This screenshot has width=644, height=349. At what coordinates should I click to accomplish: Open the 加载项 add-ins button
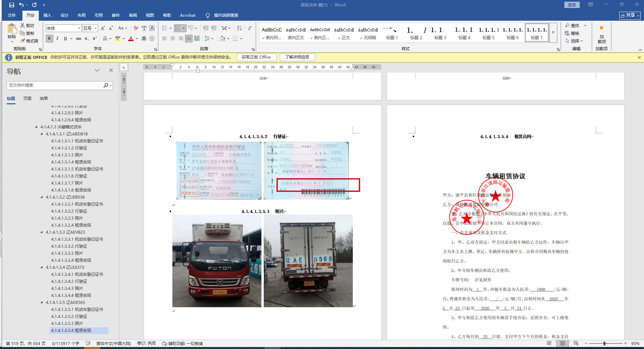click(601, 35)
